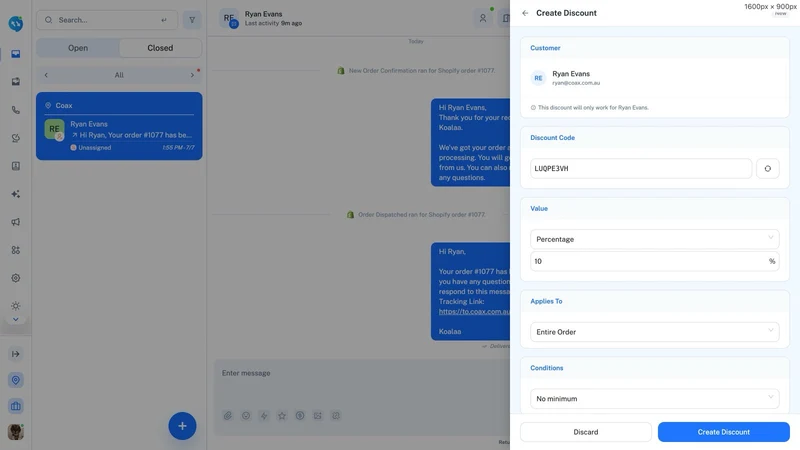The image size is (800, 450).
Task: Click the Discount Code input field
Action: coord(641,168)
